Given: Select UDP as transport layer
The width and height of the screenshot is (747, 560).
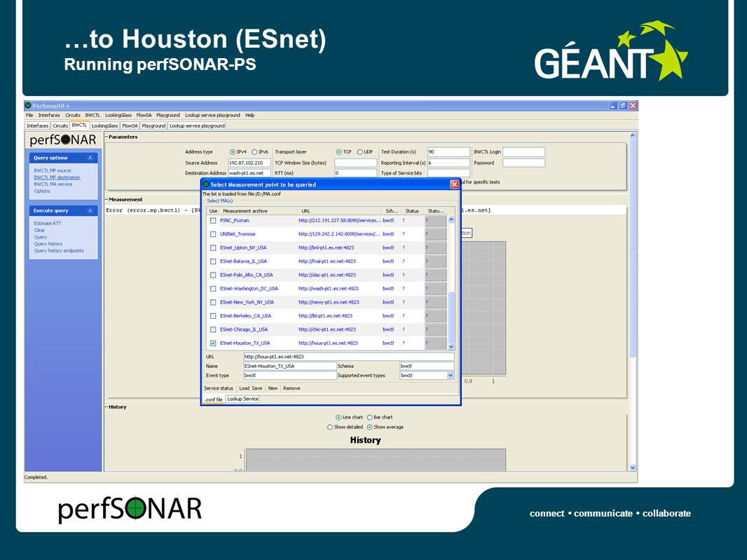Looking at the screenshot, I should 360,152.
